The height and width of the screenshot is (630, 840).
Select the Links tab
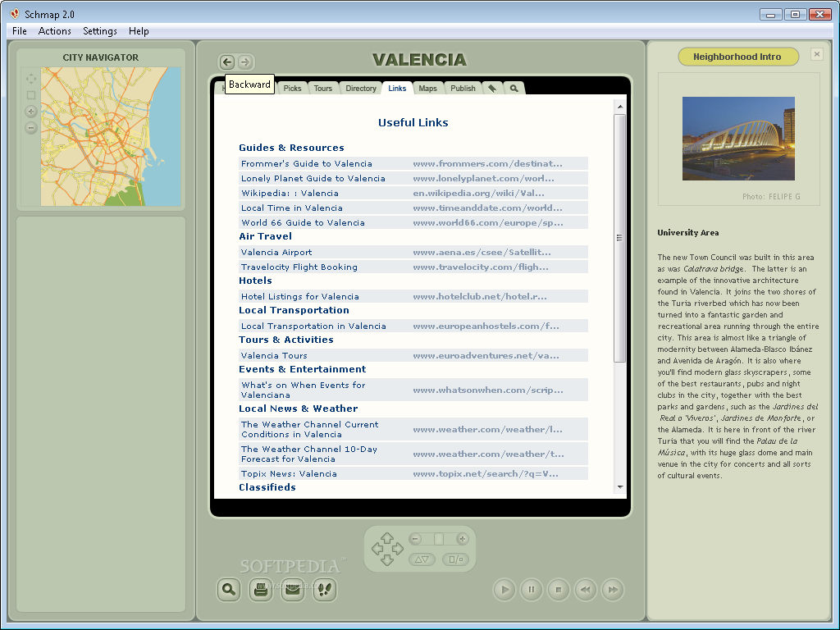[397, 89]
